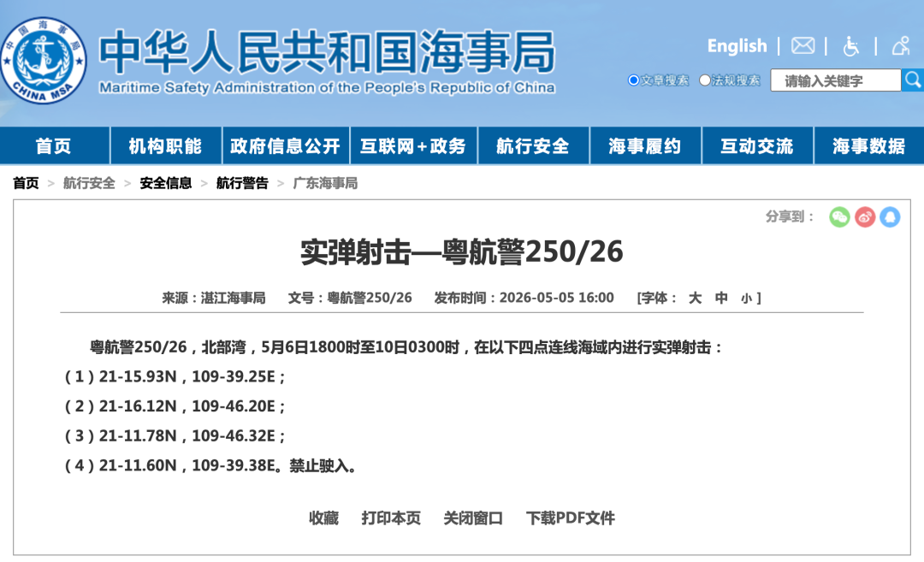Open the email envelope icon in header

tap(803, 45)
